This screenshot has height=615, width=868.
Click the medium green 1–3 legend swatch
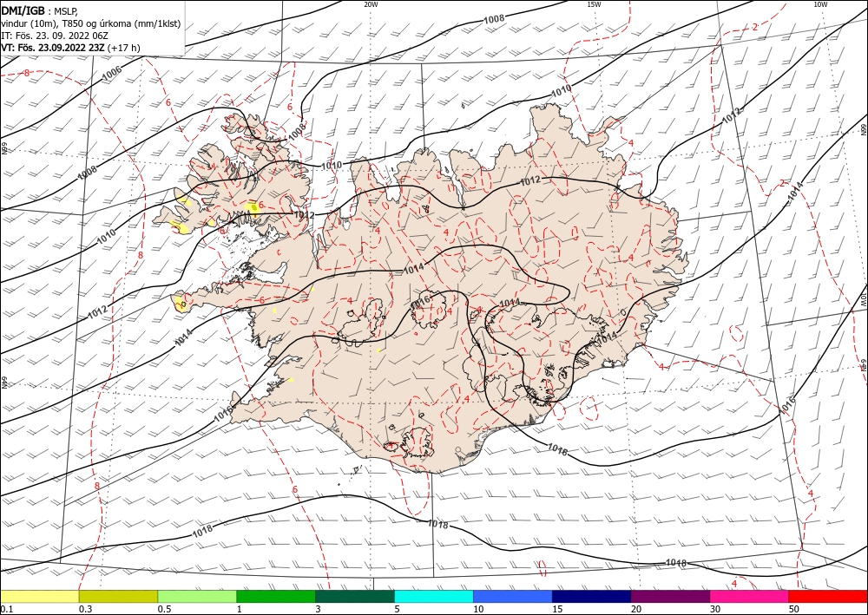pyautogui.click(x=276, y=596)
